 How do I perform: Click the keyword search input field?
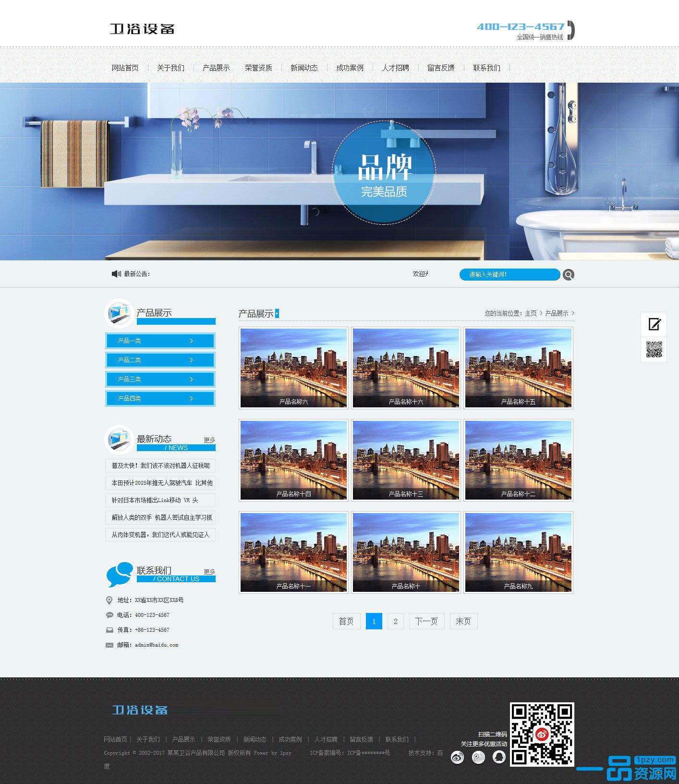click(x=509, y=274)
